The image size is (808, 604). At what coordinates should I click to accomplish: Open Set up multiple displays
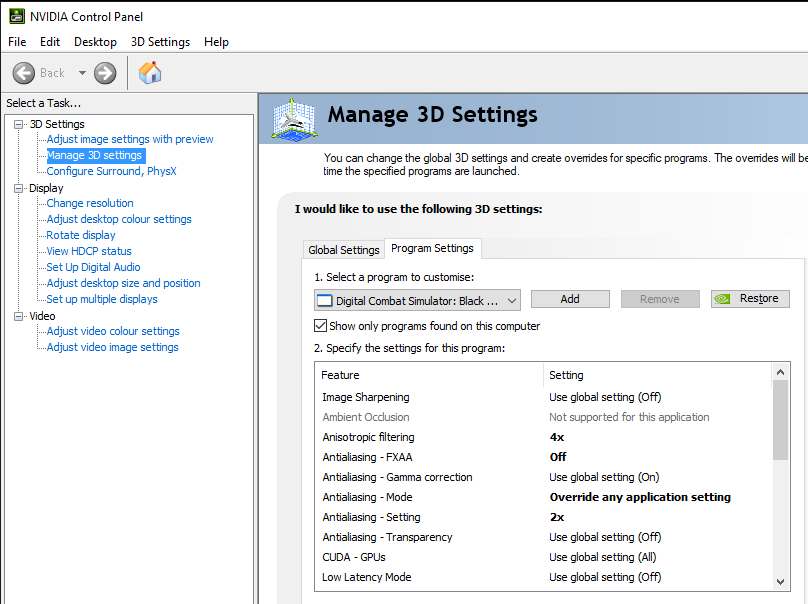click(x=102, y=299)
